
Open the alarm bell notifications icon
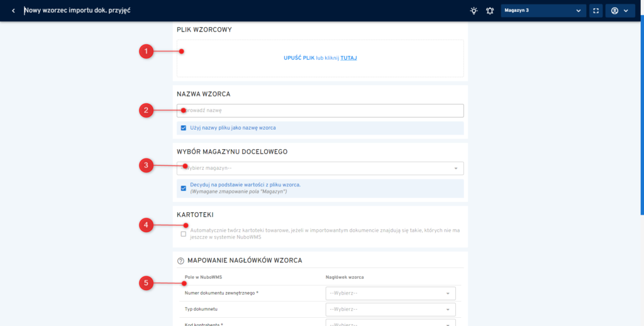pos(489,11)
